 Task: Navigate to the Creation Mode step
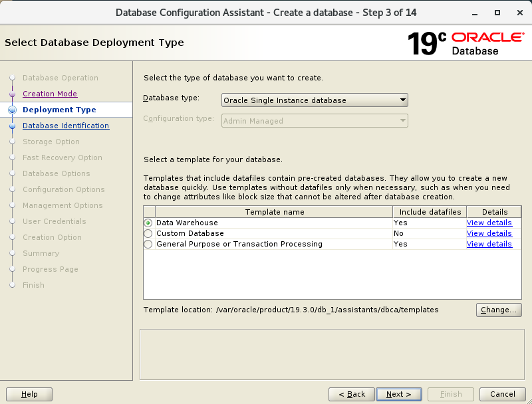49,94
